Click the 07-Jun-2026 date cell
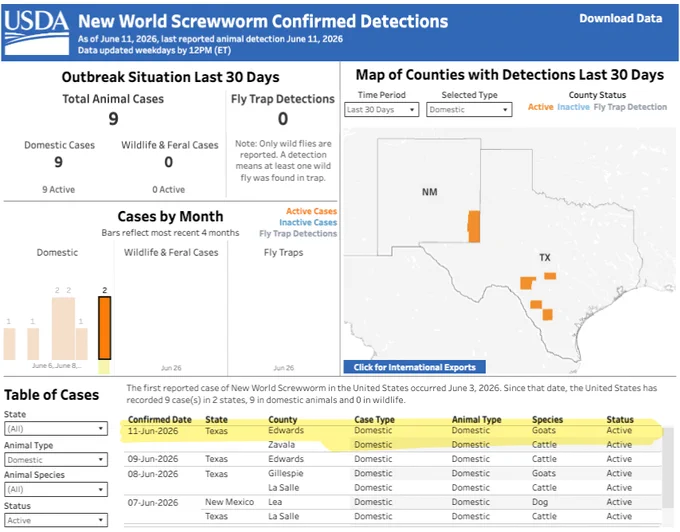The height and width of the screenshot is (532, 680). click(153, 503)
